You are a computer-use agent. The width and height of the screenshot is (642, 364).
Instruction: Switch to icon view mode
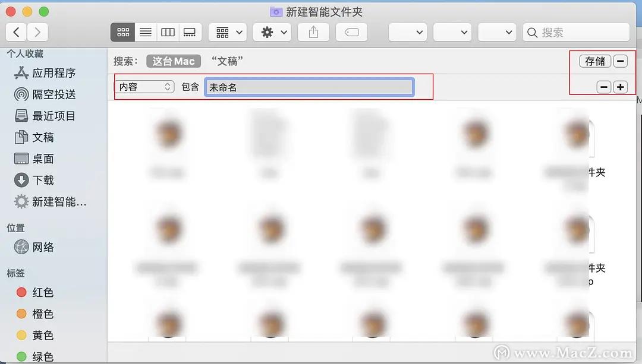(122, 32)
